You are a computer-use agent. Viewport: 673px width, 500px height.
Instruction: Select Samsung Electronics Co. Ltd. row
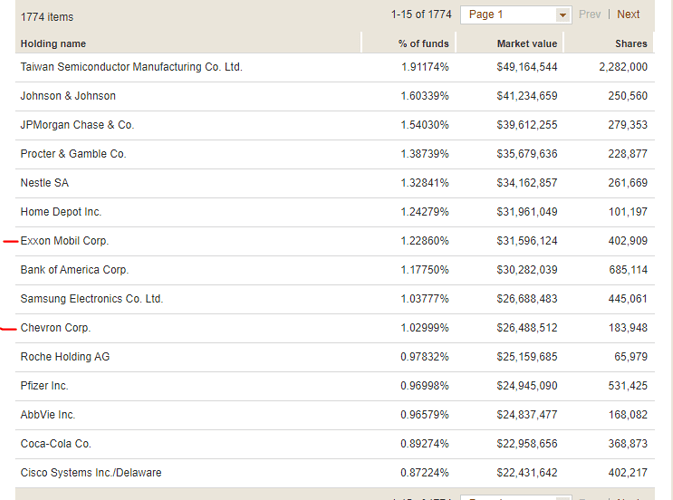coord(91,299)
